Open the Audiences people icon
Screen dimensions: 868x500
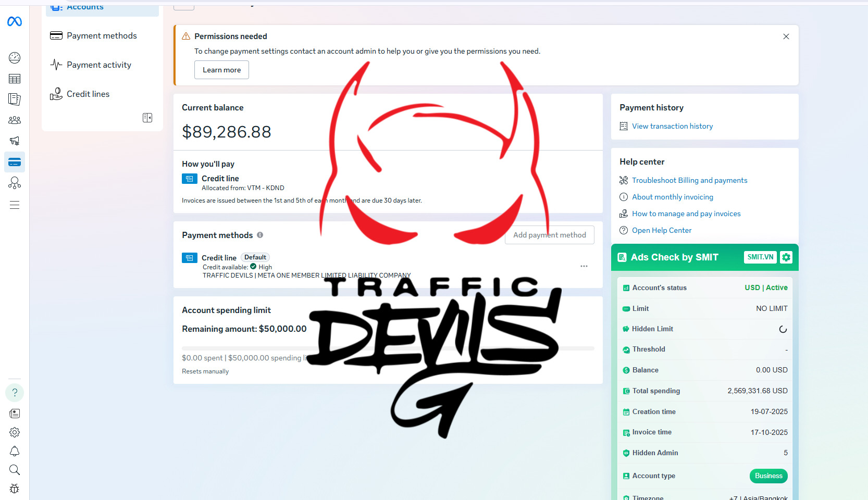[x=15, y=120]
